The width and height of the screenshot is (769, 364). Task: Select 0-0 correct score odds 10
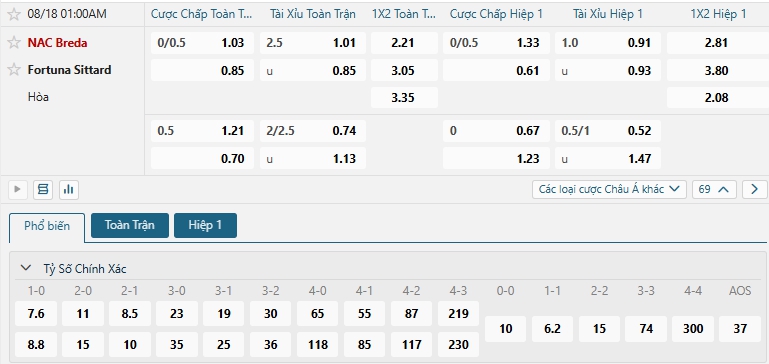tap(505, 329)
